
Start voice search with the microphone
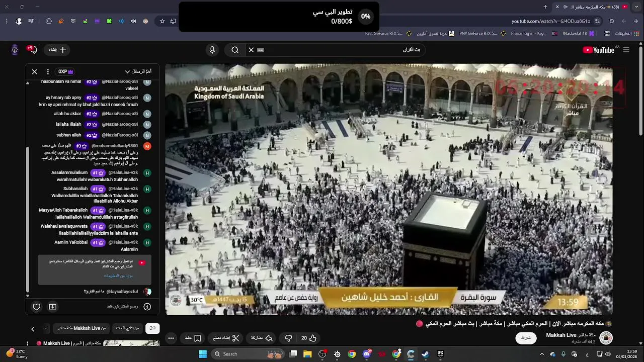point(212,50)
